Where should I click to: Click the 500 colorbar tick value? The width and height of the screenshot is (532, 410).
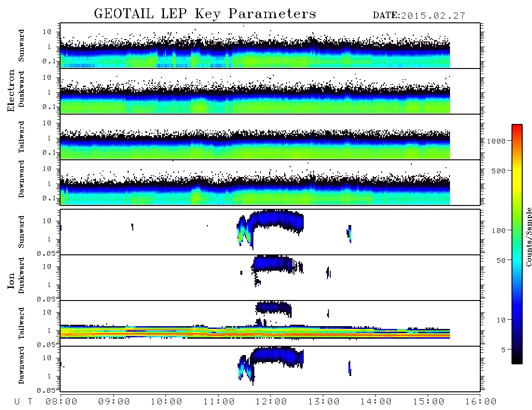498,171
